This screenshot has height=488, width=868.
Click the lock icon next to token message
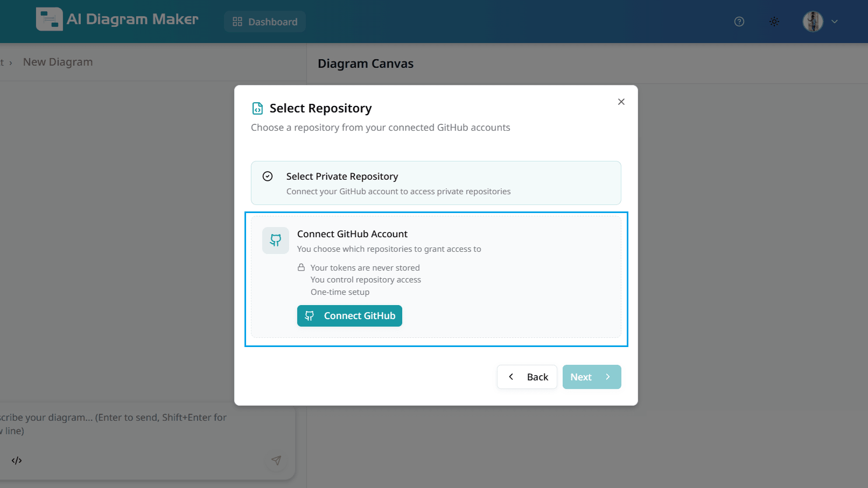pos(302,267)
